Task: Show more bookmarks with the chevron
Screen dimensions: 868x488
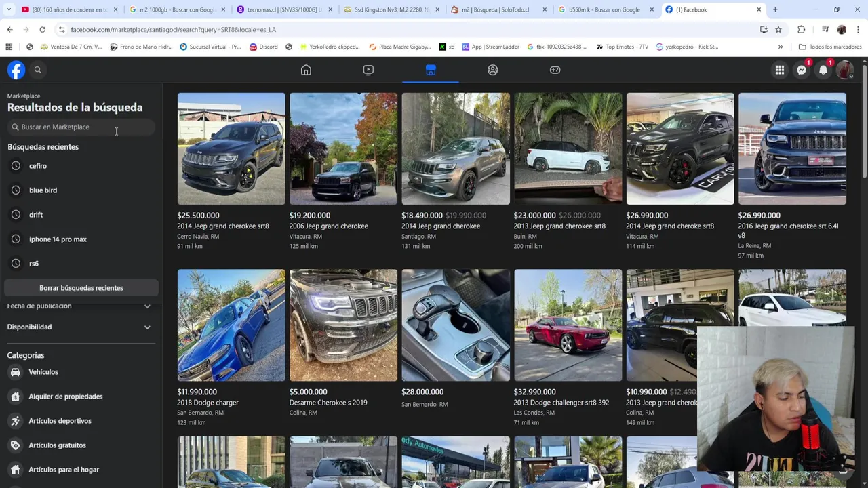Action: (781, 47)
